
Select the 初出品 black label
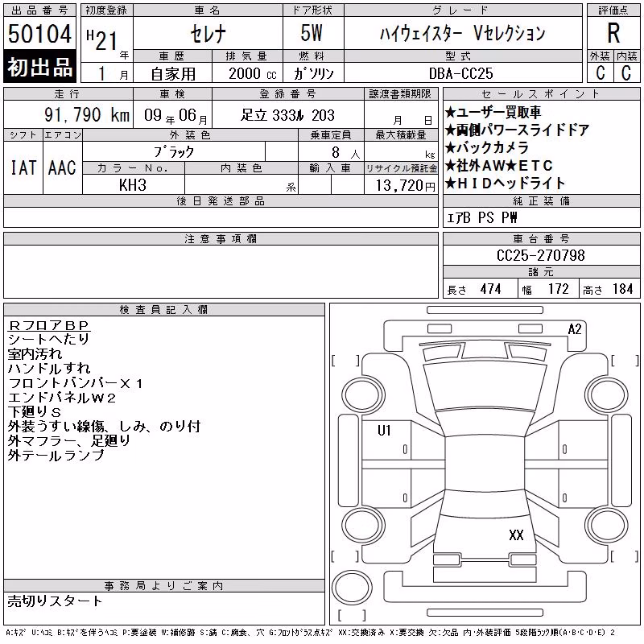pyautogui.click(x=39, y=67)
